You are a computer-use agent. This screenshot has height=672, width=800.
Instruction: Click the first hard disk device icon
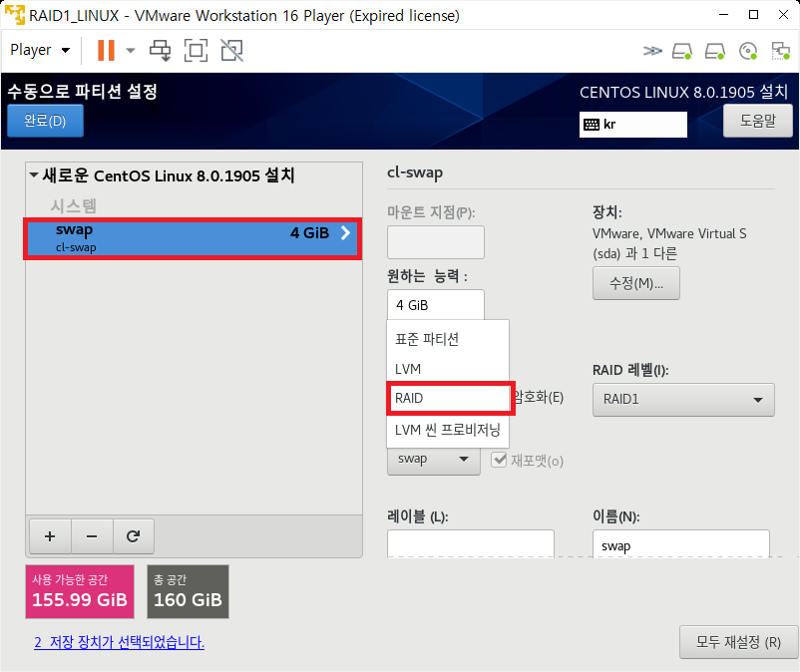(682, 51)
